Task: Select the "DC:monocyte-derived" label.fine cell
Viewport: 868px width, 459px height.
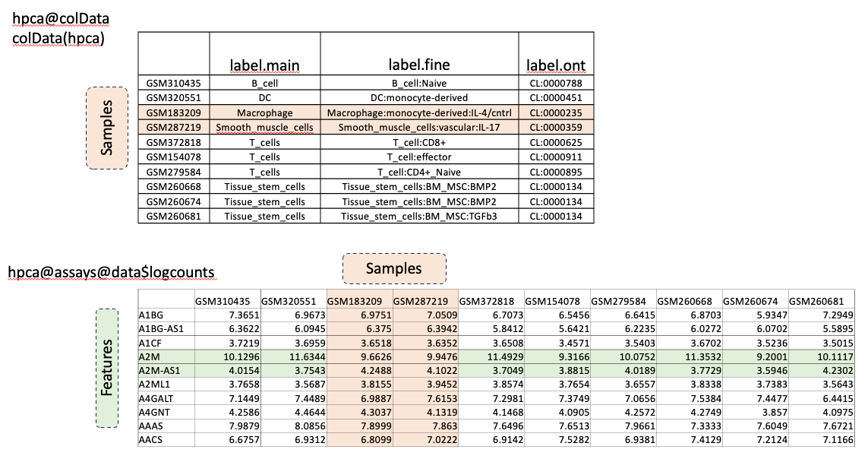Action: tap(419, 98)
